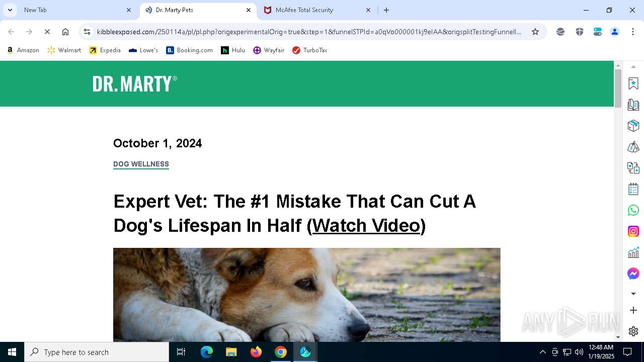Open Chrome three-dot menu

click(633, 32)
